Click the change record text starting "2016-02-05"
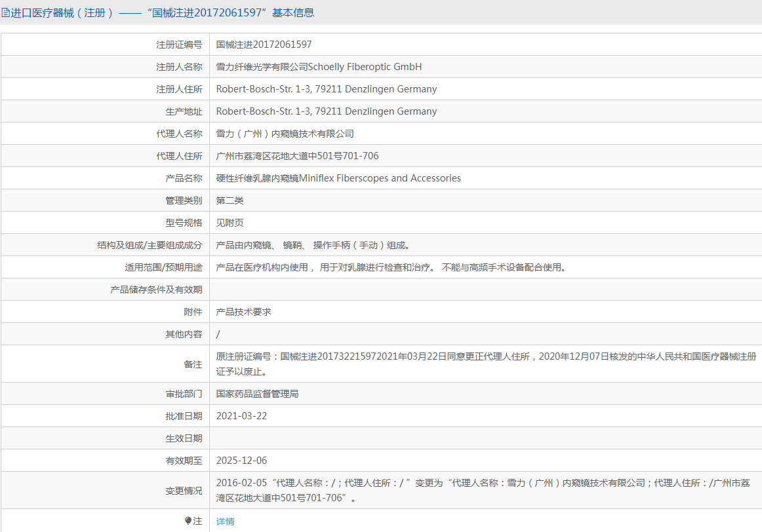The image size is (762, 532). (483, 491)
